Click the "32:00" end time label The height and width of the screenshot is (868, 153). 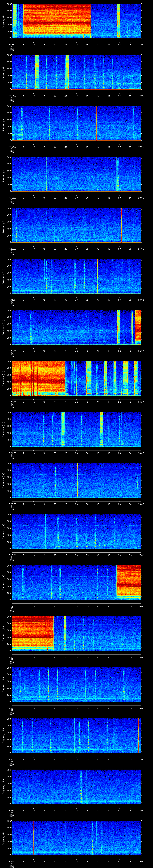click(141, 811)
